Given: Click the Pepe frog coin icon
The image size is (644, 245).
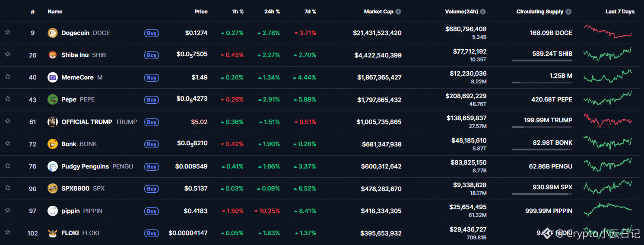Looking at the screenshot, I should point(52,99).
